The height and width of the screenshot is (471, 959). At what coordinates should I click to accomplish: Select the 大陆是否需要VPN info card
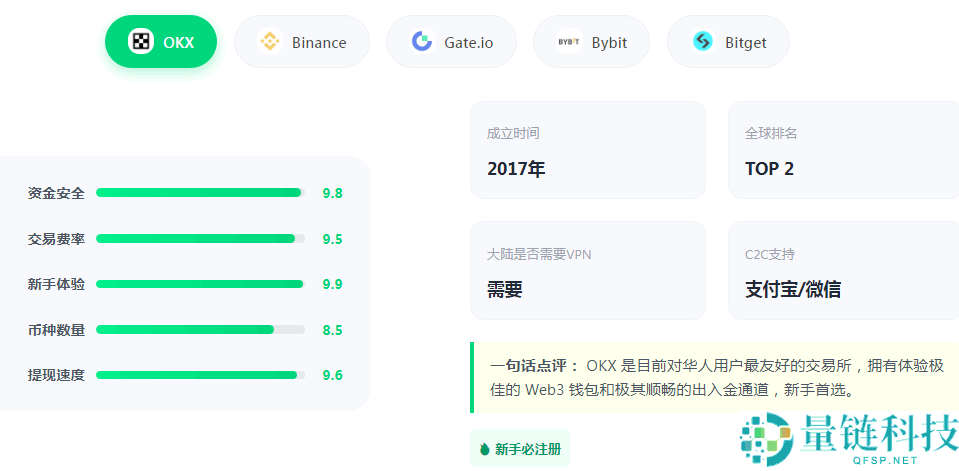(x=588, y=270)
